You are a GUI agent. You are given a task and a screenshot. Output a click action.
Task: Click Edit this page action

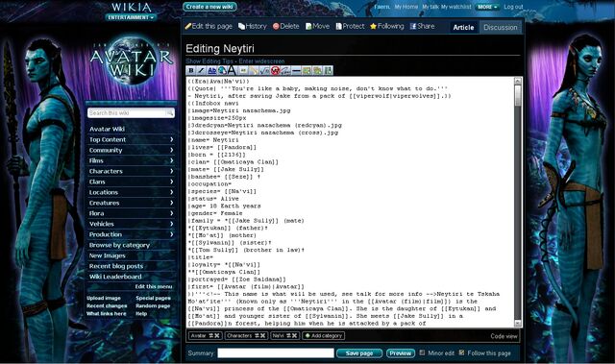(209, 26)
